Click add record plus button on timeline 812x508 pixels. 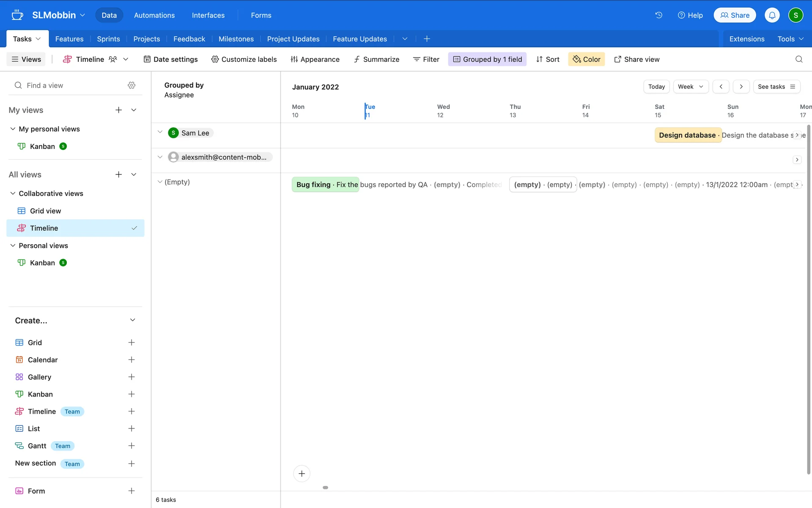(302, 473)
